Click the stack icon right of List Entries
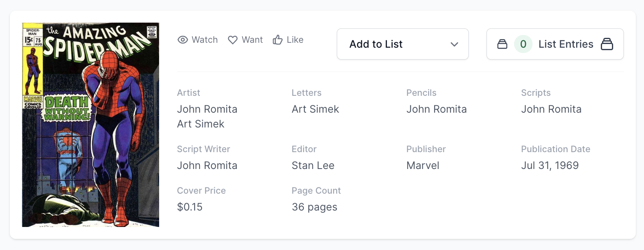The image size is (644, 250). click(607, 44)
